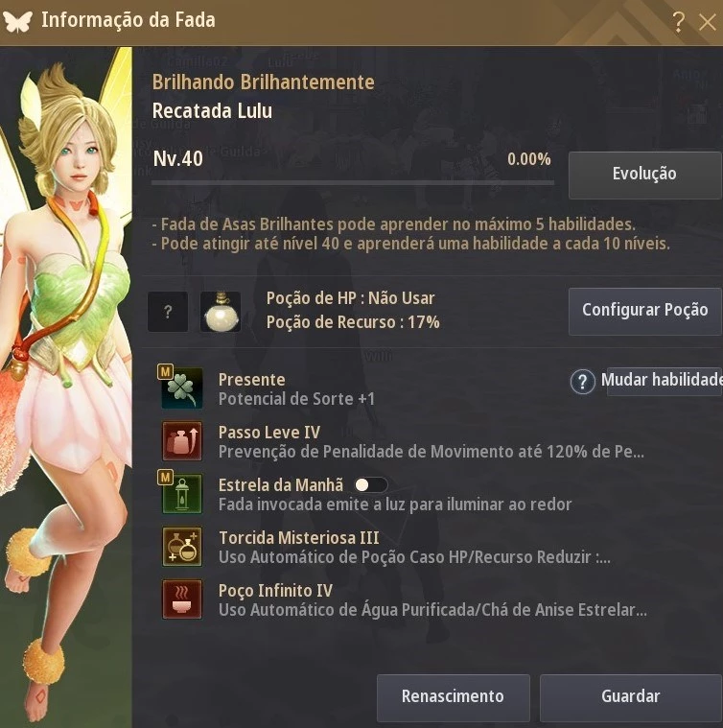Viewport: 723px width, 728px height.
Task: Click the fairy level experience progress bar
Action: coord(353,183)
